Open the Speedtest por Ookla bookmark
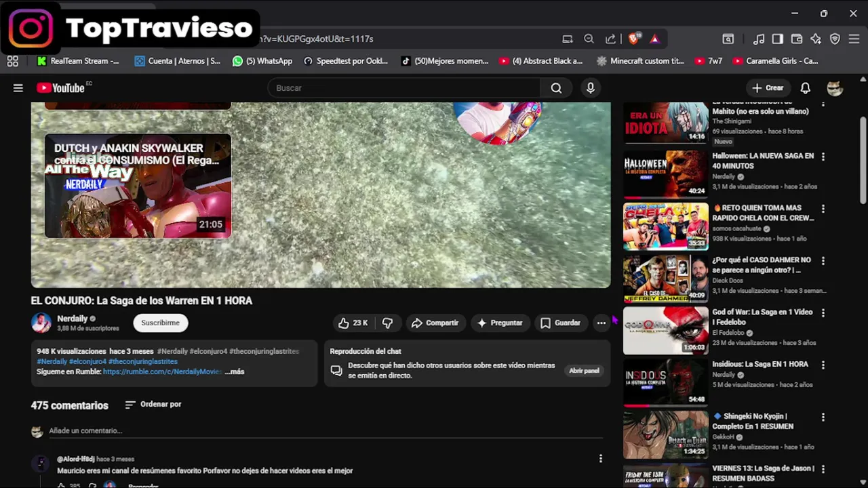The width and height of the screenshot is (868, 488). (346, 61)
